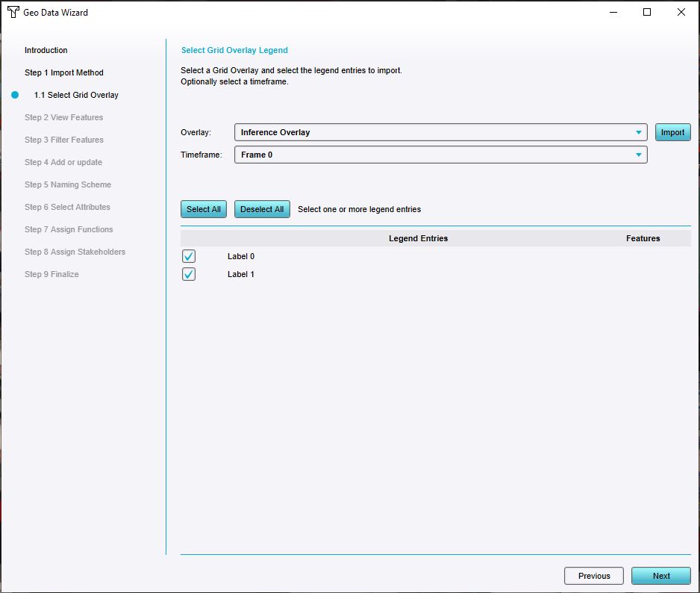Jump to Step 9 Finalize
Screen dimensions: 700x593
point(51,274)
